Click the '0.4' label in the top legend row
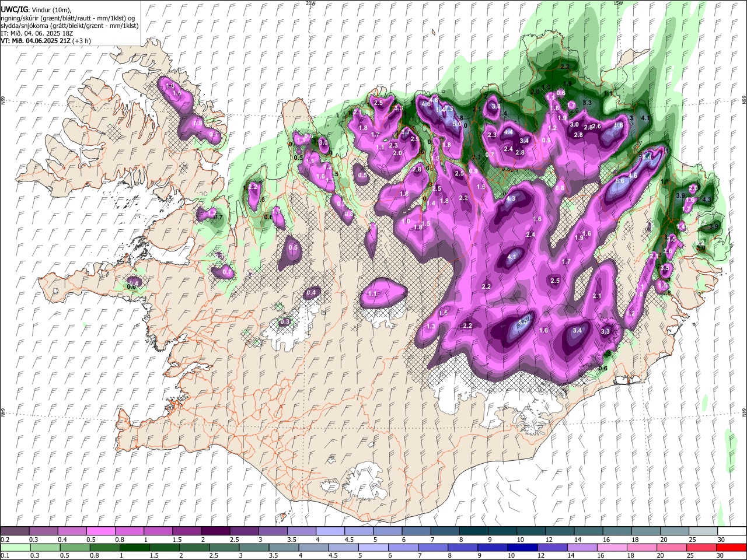Image resolution: width=747 pixels, height=560 pixels. [62, 540]
